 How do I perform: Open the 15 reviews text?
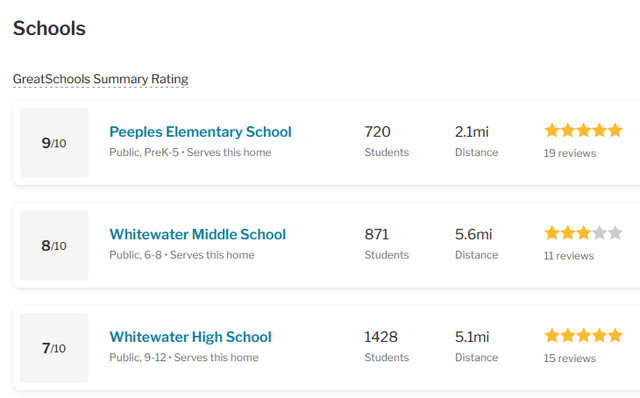(x=570, y=358)
